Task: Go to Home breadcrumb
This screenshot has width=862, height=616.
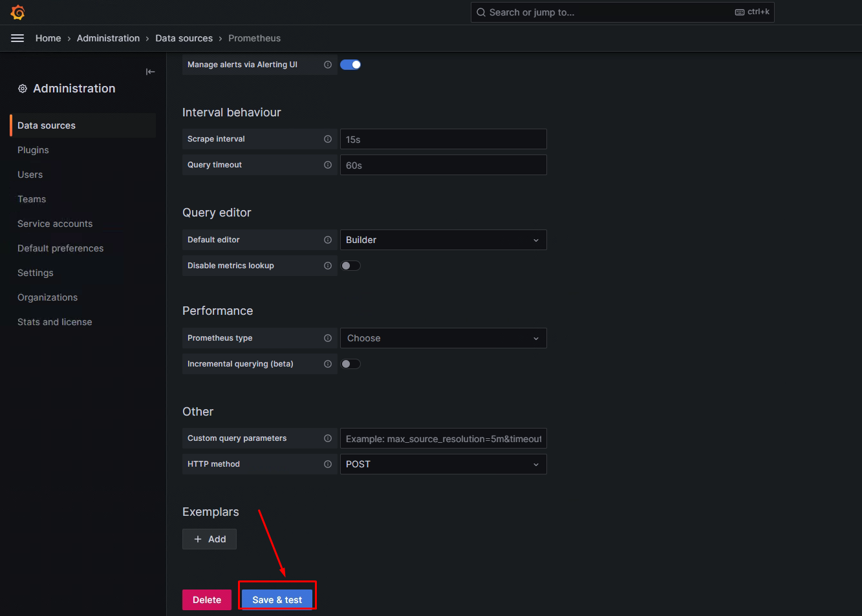Action: point(48,38)
